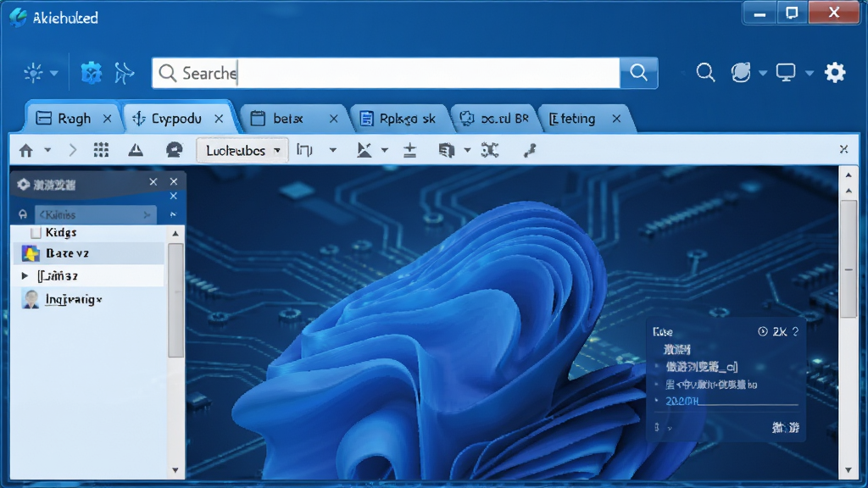The width and height of the screenshot is (868, 488).
Task: Click the monitor display icon
Action: click(x=786, y=73)
